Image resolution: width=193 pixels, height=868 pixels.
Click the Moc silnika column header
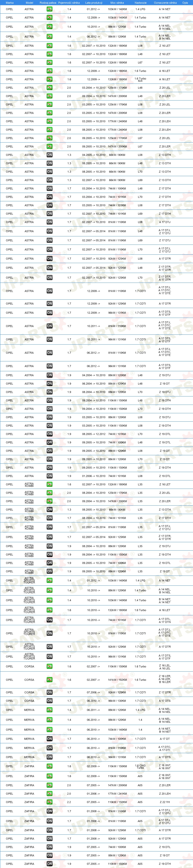117,3
